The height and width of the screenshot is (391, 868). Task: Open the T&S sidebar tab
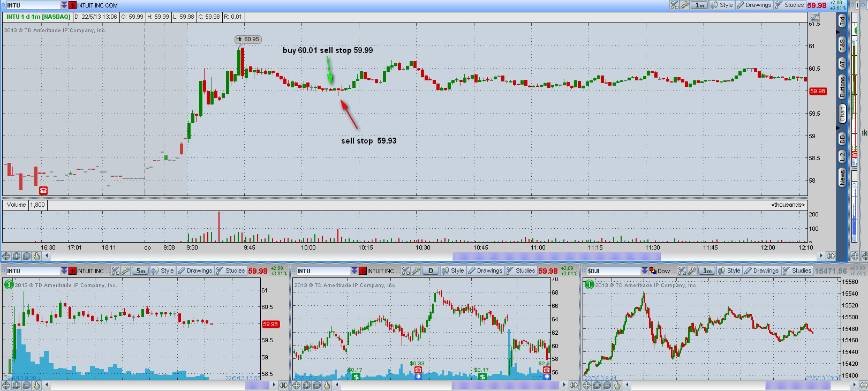point(842,44)
